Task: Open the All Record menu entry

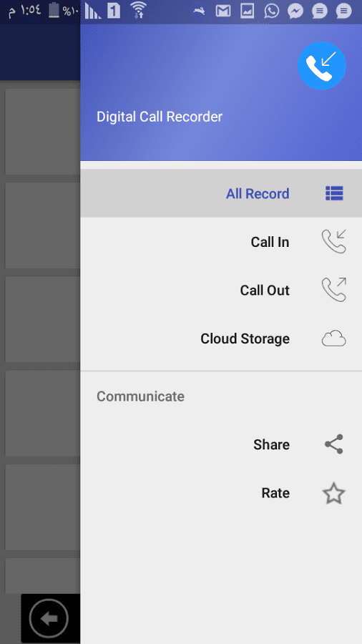Action: click(x=221, y=193)
